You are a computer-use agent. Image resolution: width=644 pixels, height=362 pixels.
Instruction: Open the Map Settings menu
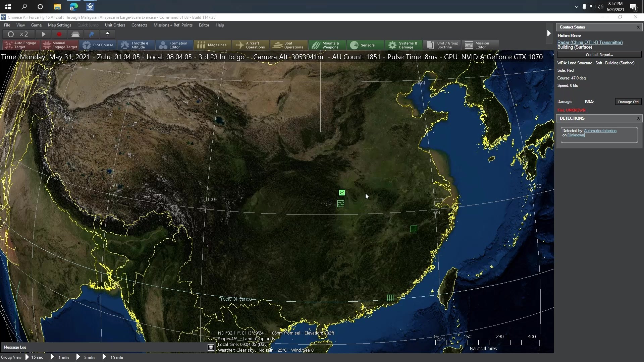point(59,25)
